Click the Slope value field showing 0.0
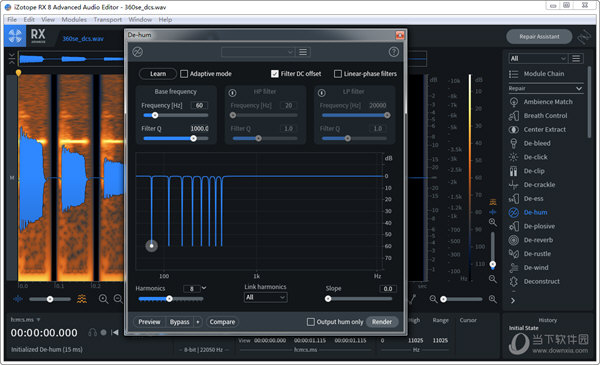The width and height of the screenshot is (600, 365). [x=388, y=288]
